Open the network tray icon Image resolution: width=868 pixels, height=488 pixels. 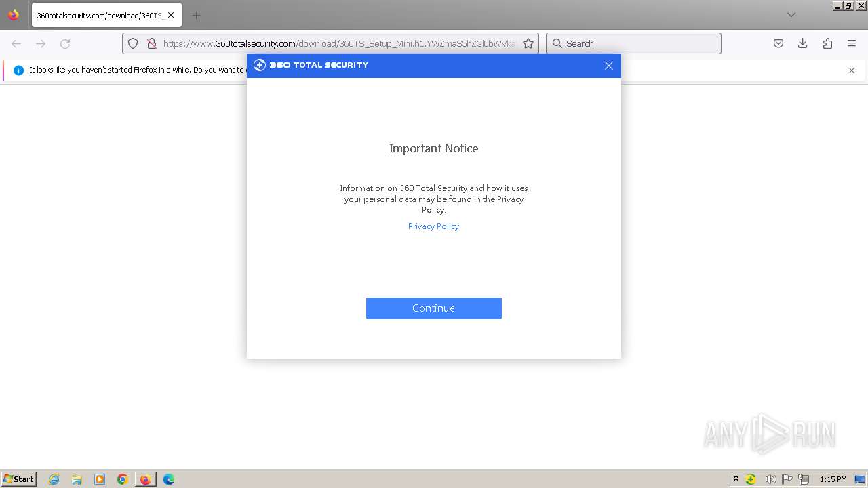click(x=804, y=479)
